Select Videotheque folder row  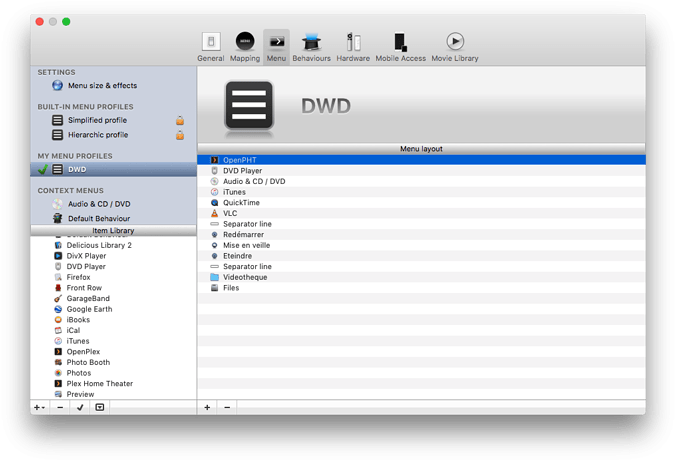[x=421, y=278]
